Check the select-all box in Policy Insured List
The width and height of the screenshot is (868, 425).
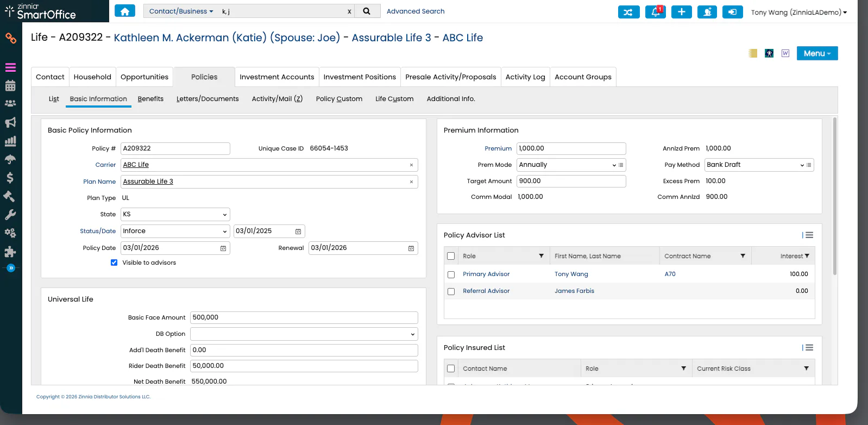pos(451,368)
